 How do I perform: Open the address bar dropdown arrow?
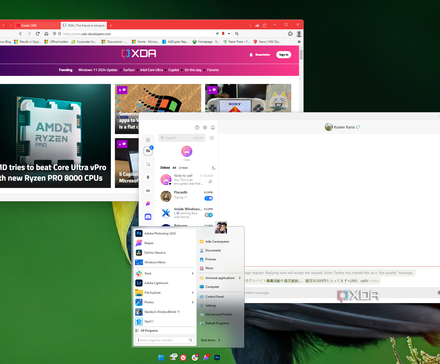tap(229, 34)
